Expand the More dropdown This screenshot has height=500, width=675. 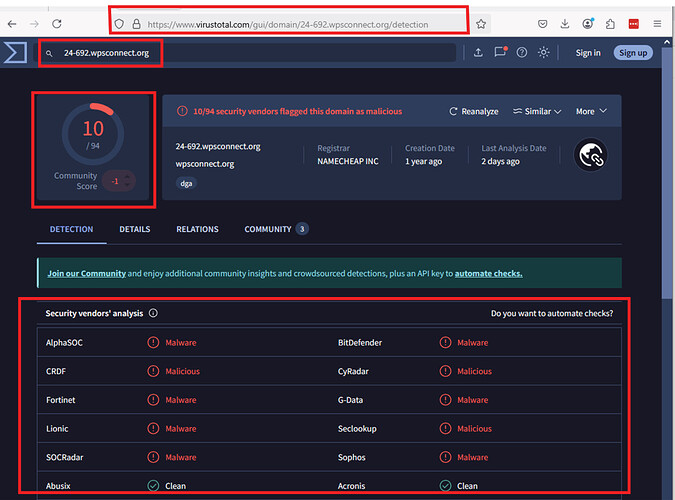pyautogui.click(x=591, y=111)
